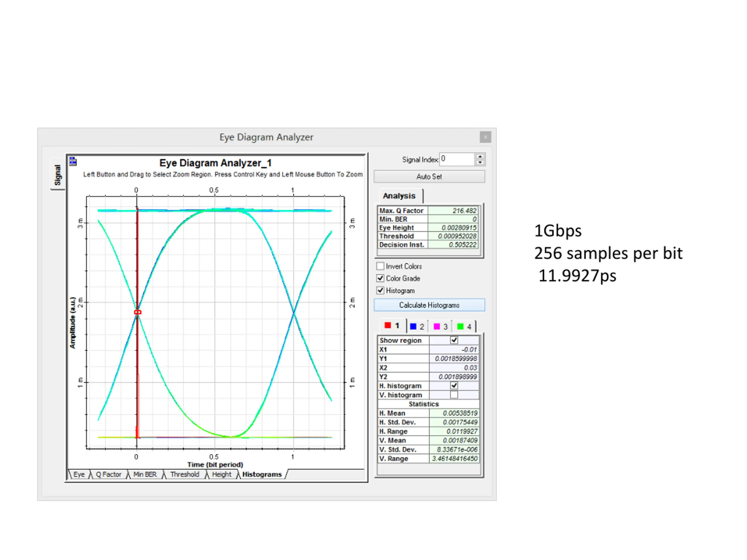Click the blue graph icon beside the title
747x560 pixels.
(73, 162)
